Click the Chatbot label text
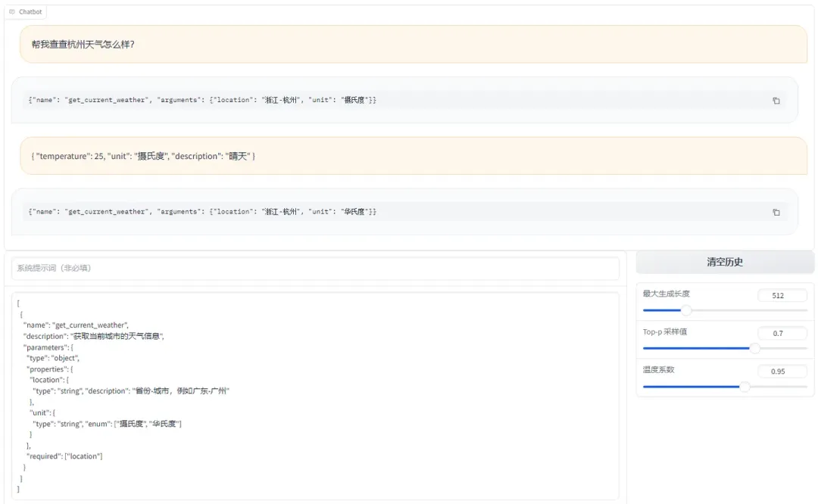 click(30, 11)
